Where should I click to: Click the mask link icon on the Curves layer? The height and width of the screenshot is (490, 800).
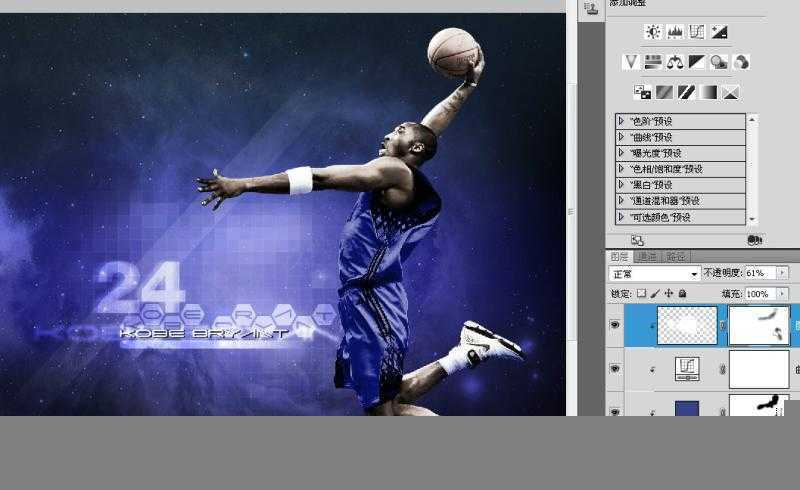pos(722,369)
